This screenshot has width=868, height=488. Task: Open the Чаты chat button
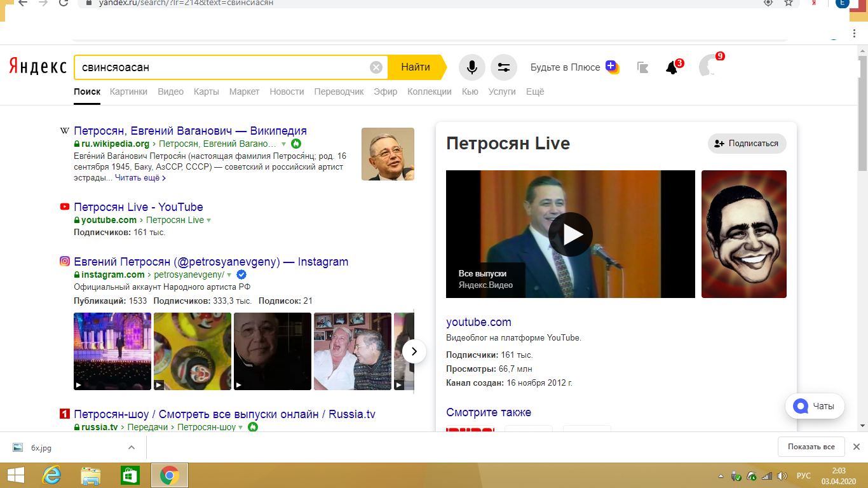pos(815,406)
